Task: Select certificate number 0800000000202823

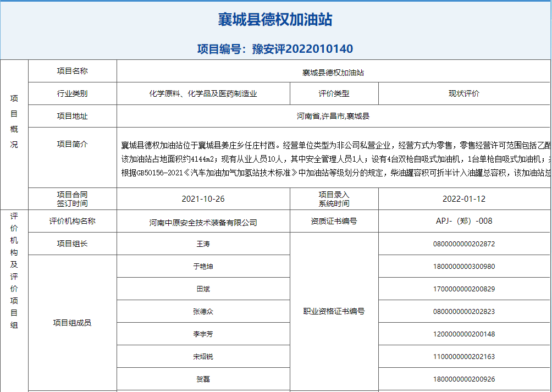Action: click(x=464, y=311)
